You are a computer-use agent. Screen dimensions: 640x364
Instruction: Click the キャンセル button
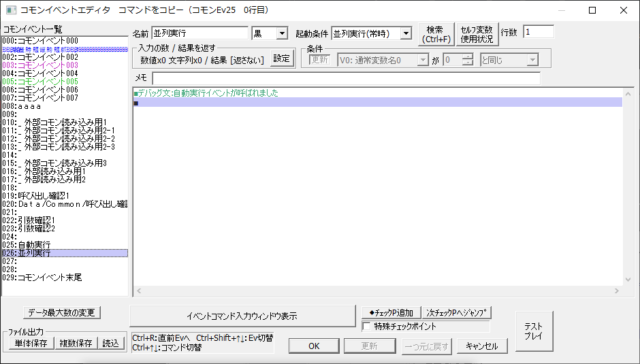pos(482,346)
